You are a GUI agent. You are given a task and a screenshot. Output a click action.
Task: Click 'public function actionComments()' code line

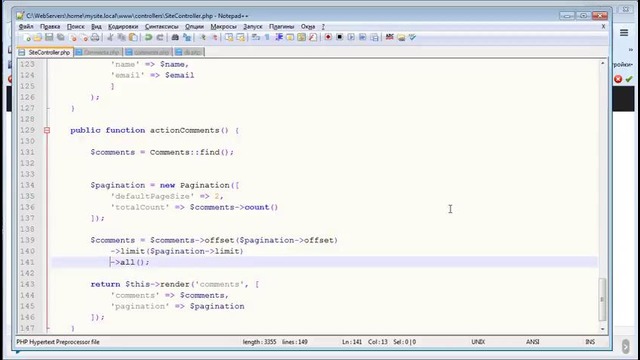(155, 130)
